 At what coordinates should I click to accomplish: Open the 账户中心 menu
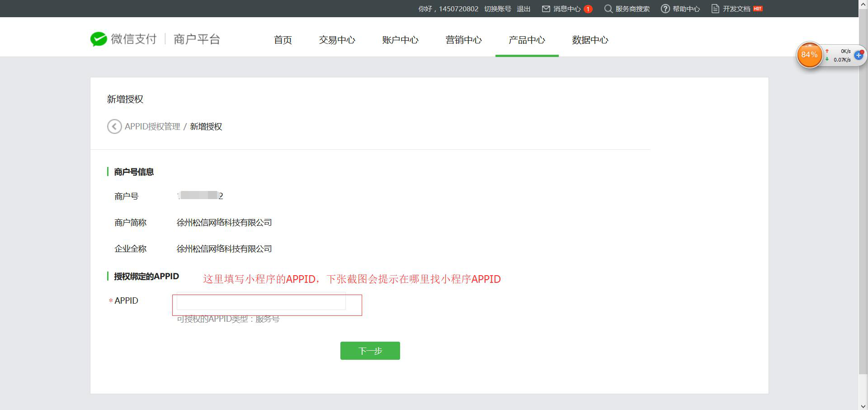[x=401, y=40]
